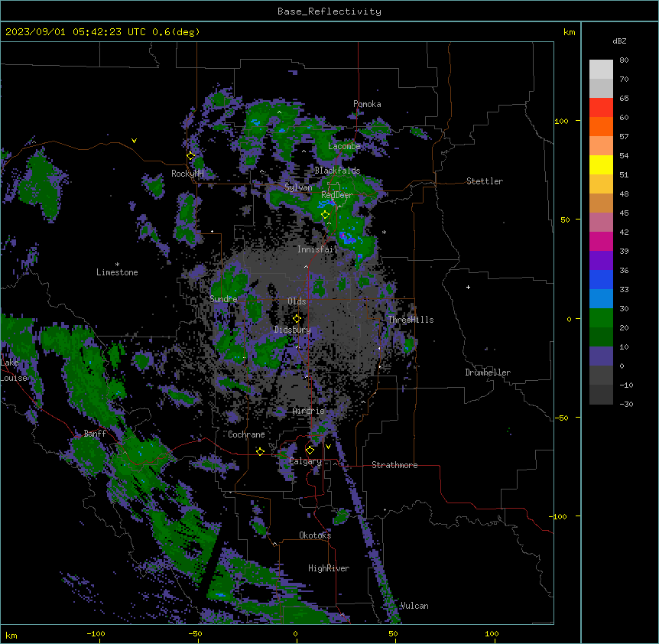Click the 100 km tick on right axis
The image size is (659, 644).
tap(561, 121)
